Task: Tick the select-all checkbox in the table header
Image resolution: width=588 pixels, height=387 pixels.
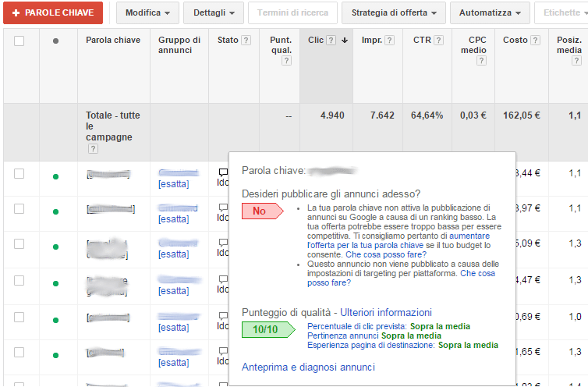Action: tap(19, 41)
